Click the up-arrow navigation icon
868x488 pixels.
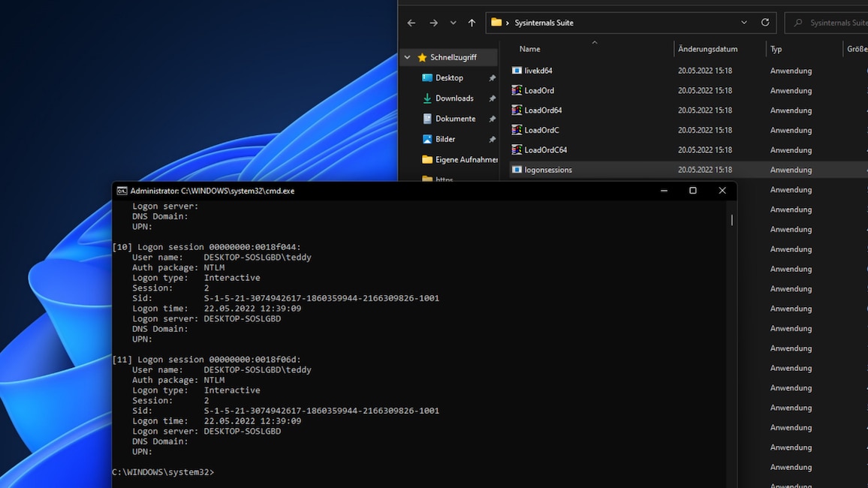(x=472, y=23)
